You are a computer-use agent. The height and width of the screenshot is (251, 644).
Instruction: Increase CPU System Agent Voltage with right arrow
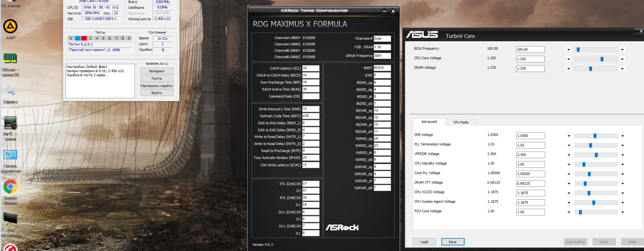click(x=623, y=203)
